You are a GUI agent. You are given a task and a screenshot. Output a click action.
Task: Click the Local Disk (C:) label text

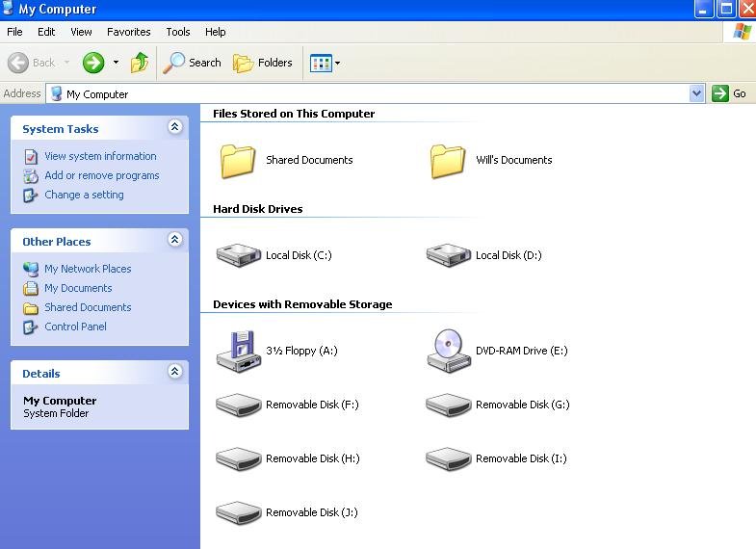pyautogui.click(x=299, y=255)
